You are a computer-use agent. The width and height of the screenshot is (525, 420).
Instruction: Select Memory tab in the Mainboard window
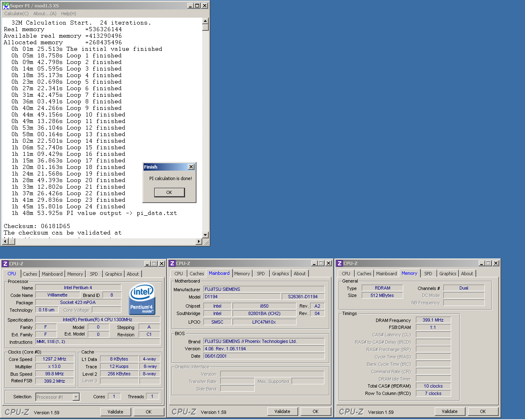click(242, 274)
